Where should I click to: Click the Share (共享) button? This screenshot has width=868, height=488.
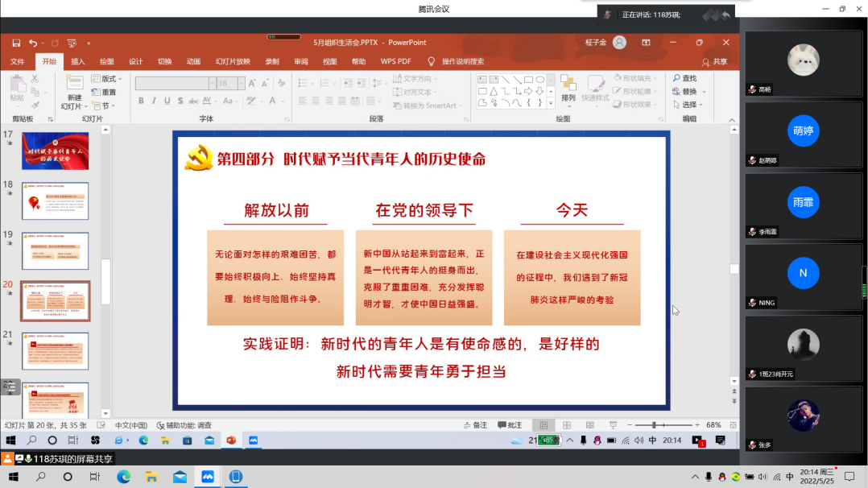click(x=714, y=61)
